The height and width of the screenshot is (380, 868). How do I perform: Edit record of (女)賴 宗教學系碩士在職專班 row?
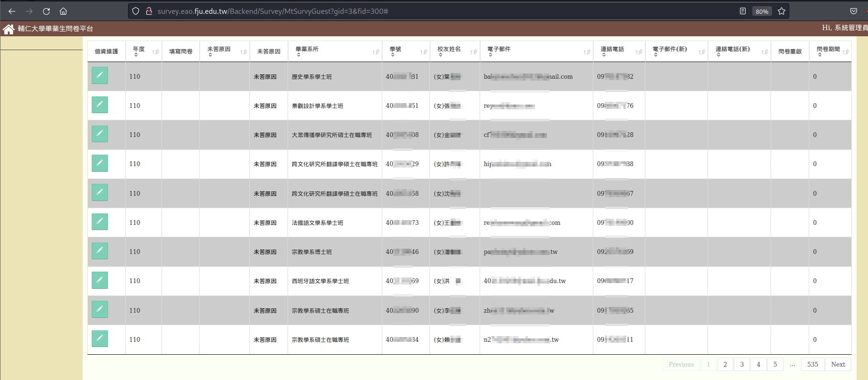(100, 338)
